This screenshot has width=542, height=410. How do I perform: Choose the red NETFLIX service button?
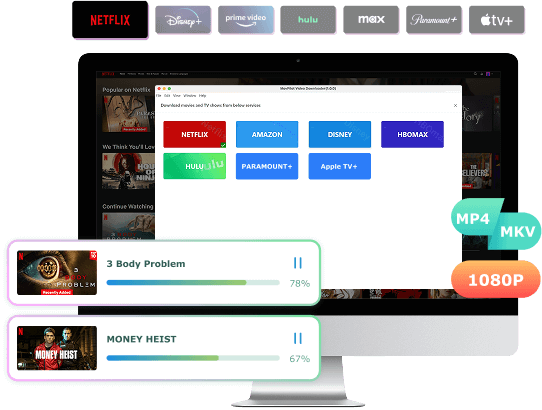click(x=195, y=134)
